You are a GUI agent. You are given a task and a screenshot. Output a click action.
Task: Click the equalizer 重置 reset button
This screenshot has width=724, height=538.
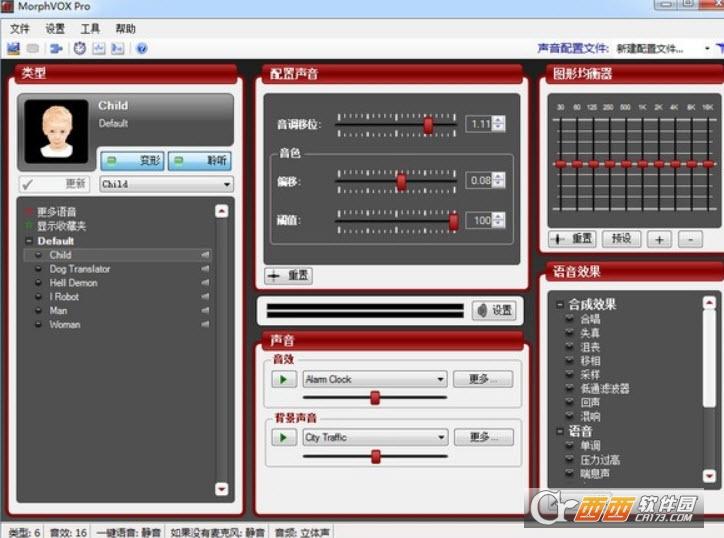tap(573, 239)
